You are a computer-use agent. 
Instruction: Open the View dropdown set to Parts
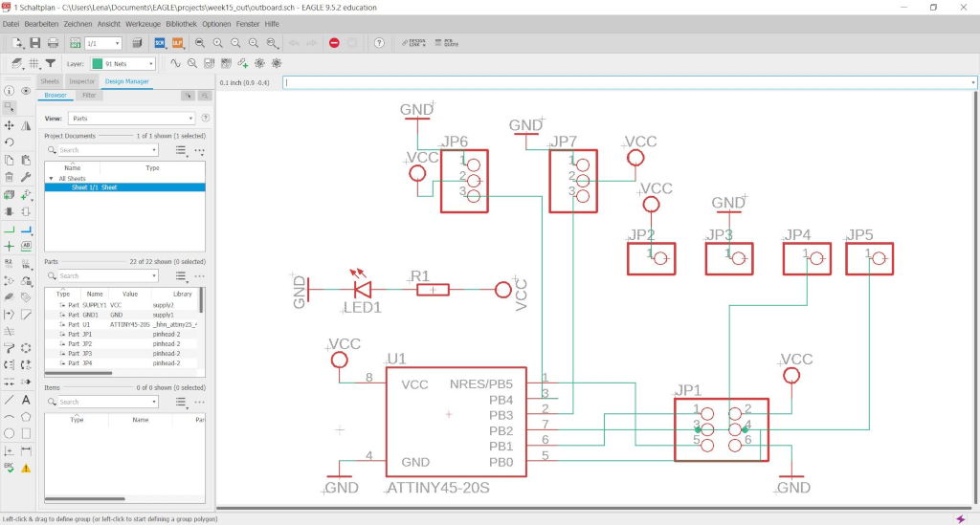131,118
